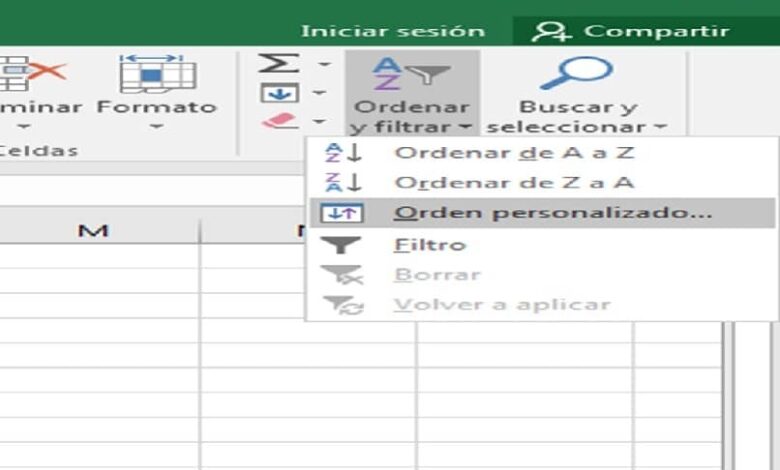780x470 pixels.
Task: Click the Compartir person icon
Action: point(551,31)
